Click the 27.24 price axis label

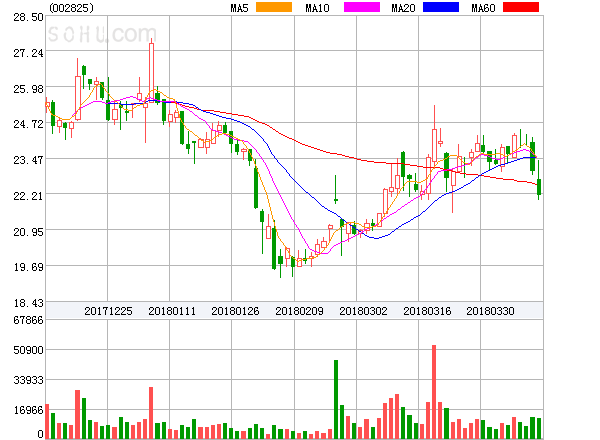[x=28, y=53]
